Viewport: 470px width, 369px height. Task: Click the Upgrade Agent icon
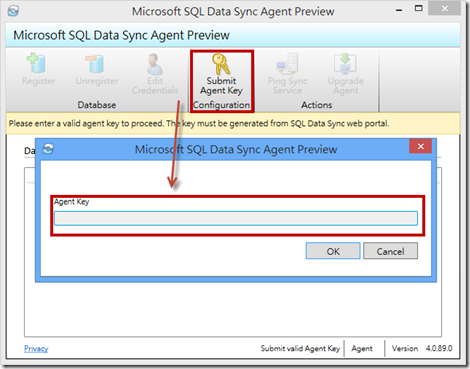[x=345, y=63]
